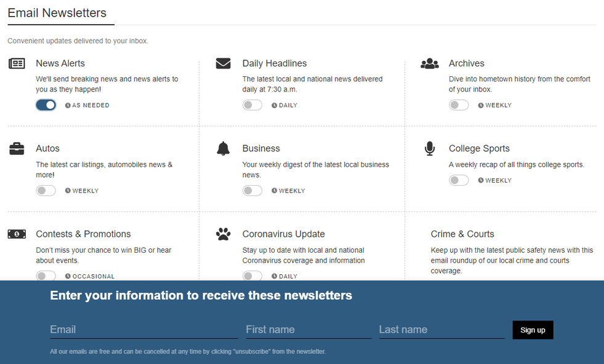
Task: Click the Coronavirus Update paw icon
Action: (x=223, y=234)
